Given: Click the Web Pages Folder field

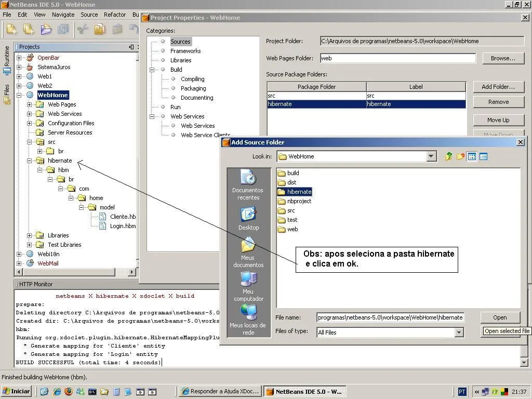Looking at the screenshot, I should [x=398, y=58].
